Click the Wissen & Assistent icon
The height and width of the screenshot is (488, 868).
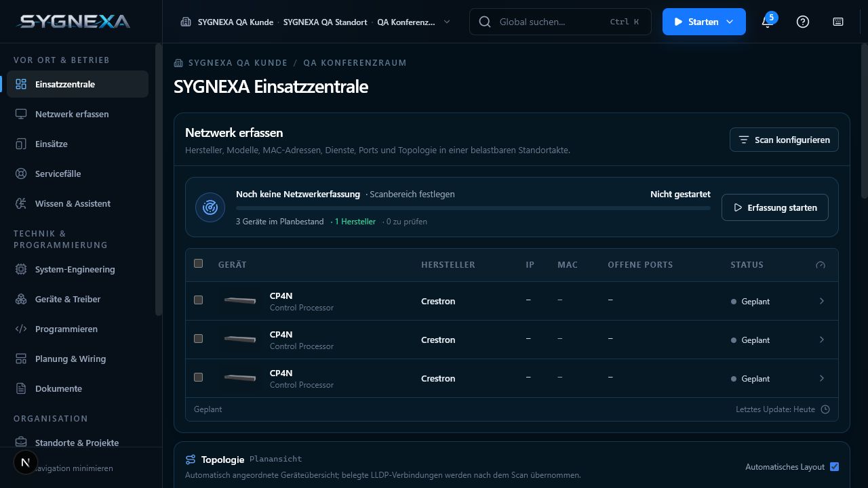[x=21, y=203]
